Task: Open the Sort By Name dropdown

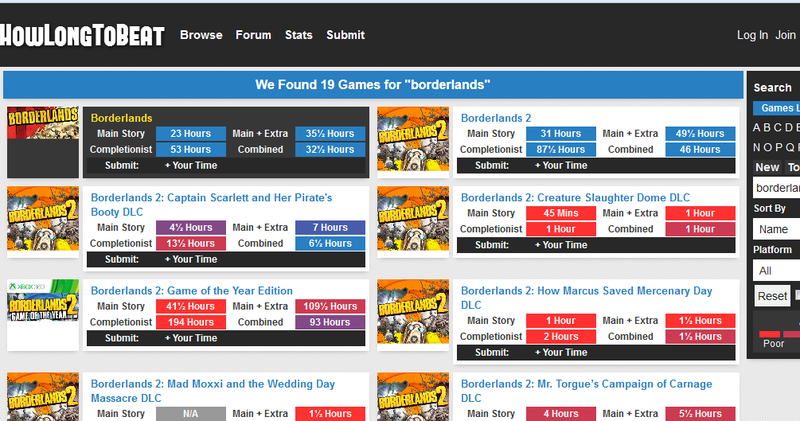Action: point(777,229)
